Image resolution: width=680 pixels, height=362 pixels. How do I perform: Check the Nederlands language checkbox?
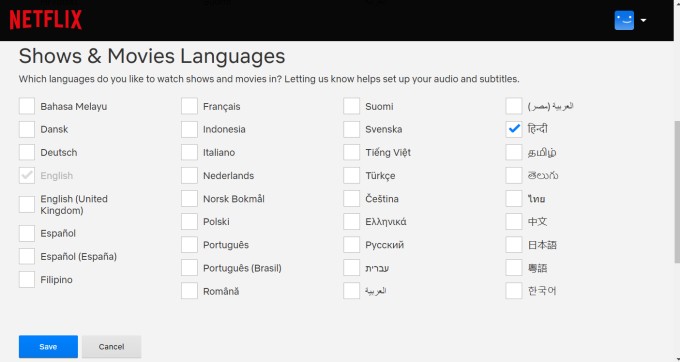(190, 176)
